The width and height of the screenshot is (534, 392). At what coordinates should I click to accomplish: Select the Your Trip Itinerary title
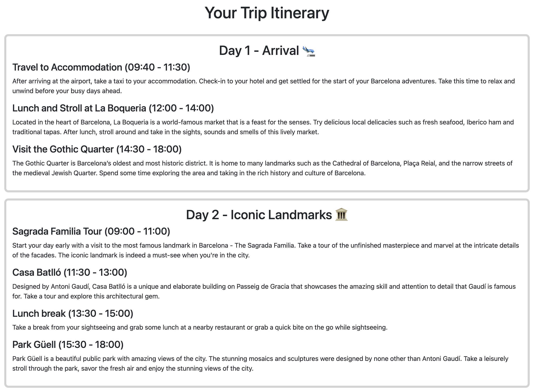tap(267, 13)
